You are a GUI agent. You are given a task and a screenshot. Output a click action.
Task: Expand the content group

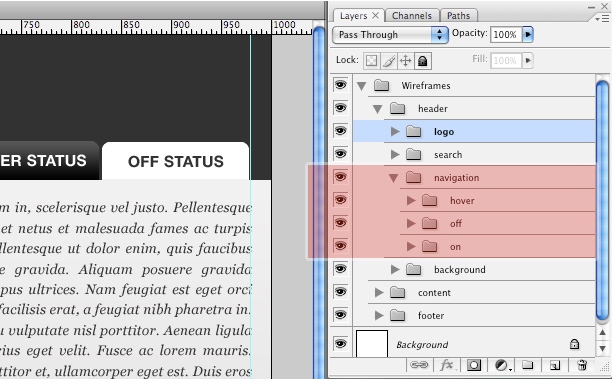pyautogui.click(x=379, y=292)
